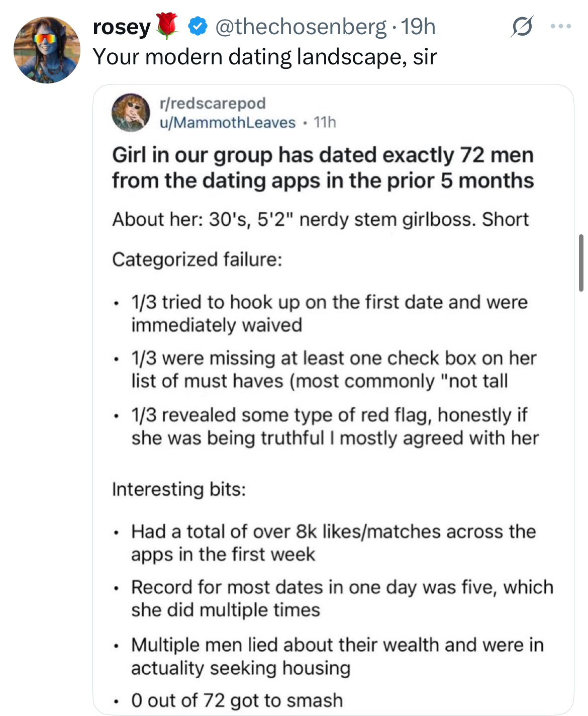Open the @thechosenberg handle link
Viewport: 588px width, 716px height.
(301, 27)
